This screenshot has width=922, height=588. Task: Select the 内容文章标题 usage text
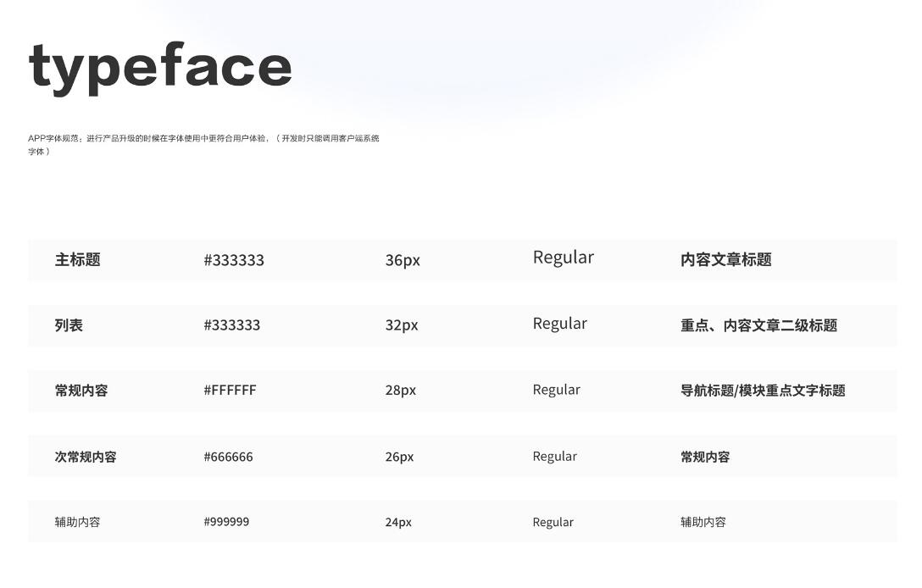[725, 260]
